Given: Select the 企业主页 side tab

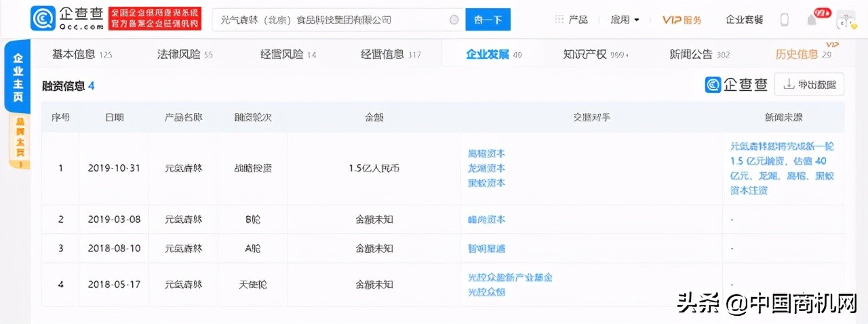Looking at the screenshot, I should coord(18,77).
